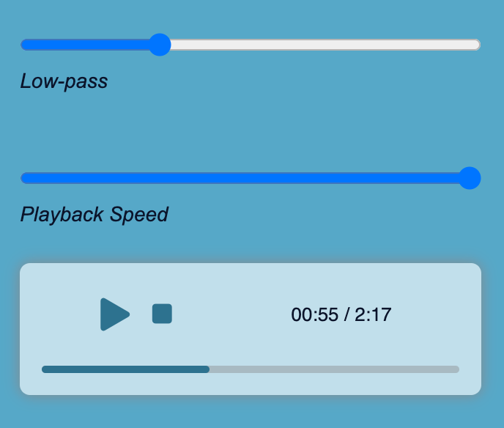Click the Playback Speed label text
The height and width of the screenshot is (428, 504).
(94, 215)
